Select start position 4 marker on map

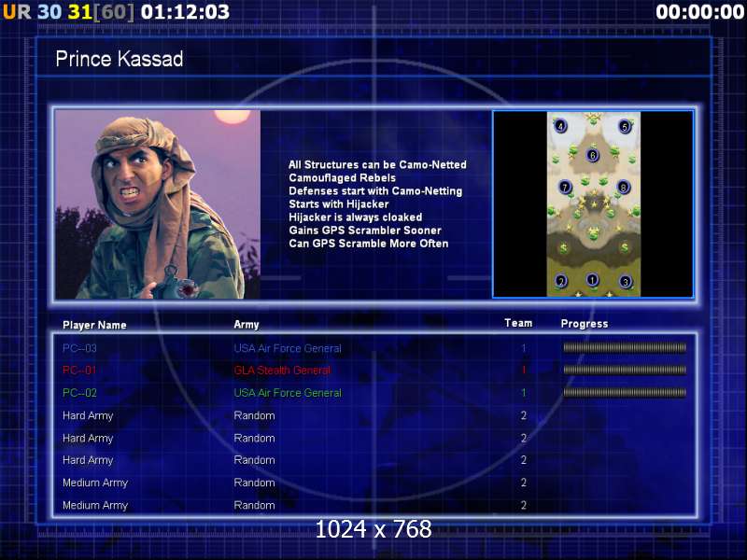coord(560,126)
